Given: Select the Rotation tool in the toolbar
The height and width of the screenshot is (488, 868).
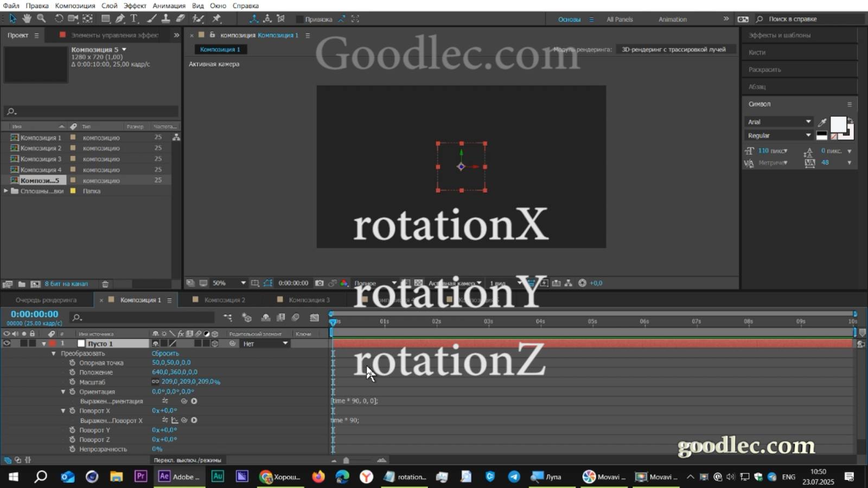Looking at the screenshot, I should [x=58, y=18].
